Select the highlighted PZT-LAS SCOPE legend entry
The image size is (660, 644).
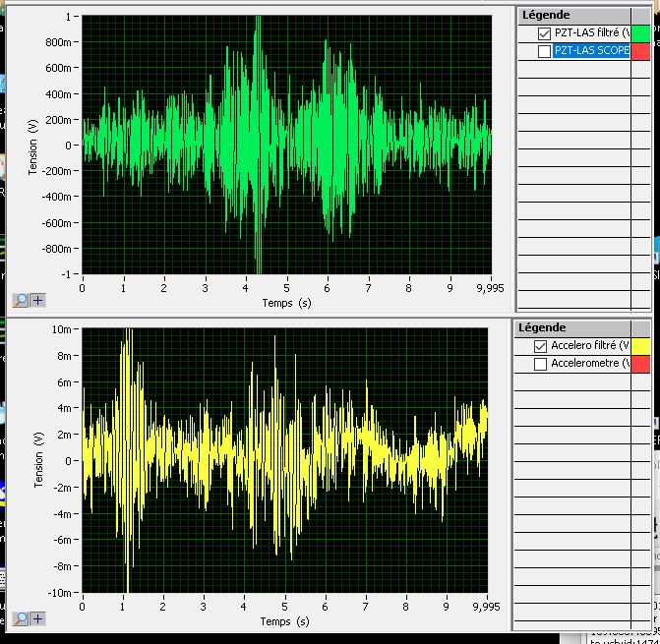(x=591, y=51)
